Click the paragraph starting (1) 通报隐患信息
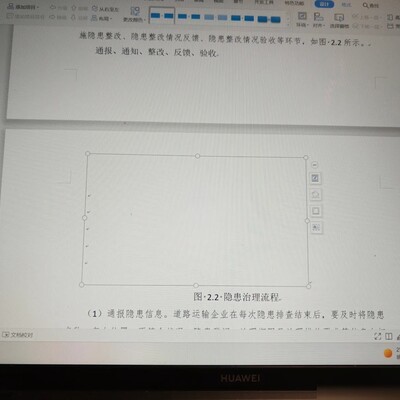400x400 pixels. click(235, 314)
